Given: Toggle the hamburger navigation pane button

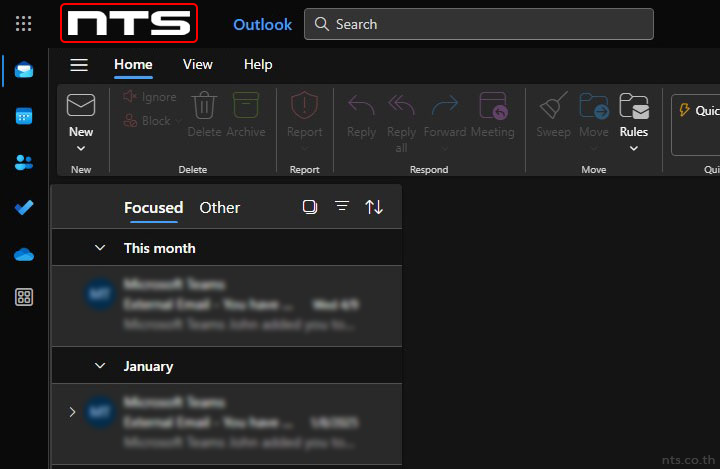Looking at the screenshot, I should [x=79, y=65].
